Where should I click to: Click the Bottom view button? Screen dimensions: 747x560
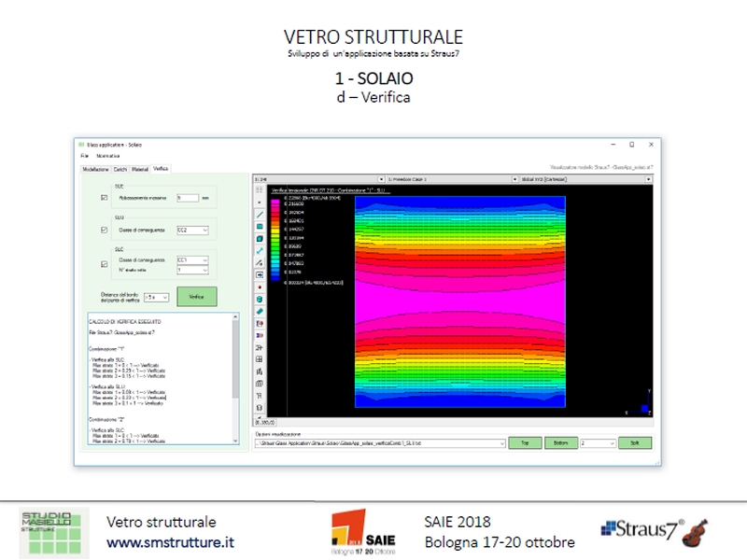click(x=560, y=442)
